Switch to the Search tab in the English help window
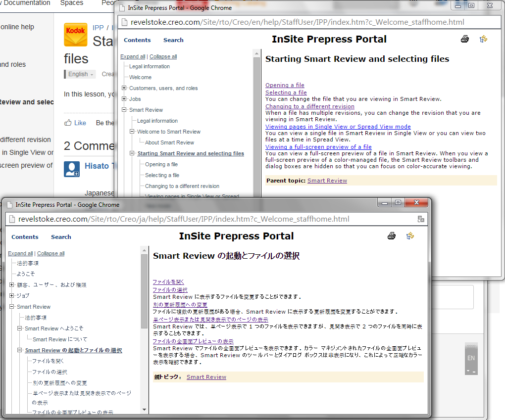Viewport: 505px width, 420px height. (173, 40)
